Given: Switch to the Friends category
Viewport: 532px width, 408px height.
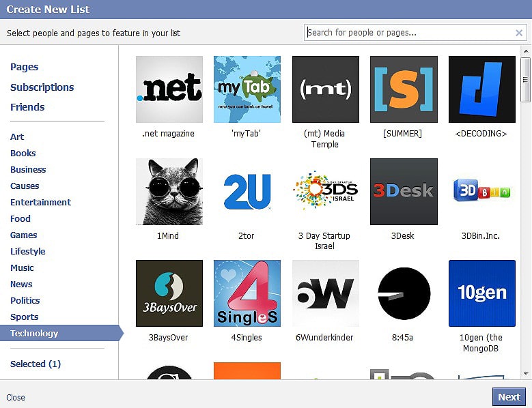Looking at the screenshot, I should pos(27,107).
